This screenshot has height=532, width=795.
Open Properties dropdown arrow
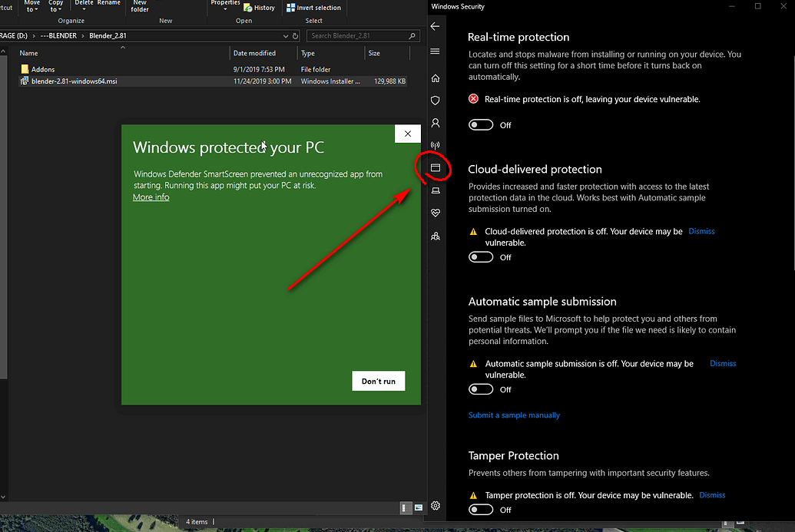(x=225, y=9)
